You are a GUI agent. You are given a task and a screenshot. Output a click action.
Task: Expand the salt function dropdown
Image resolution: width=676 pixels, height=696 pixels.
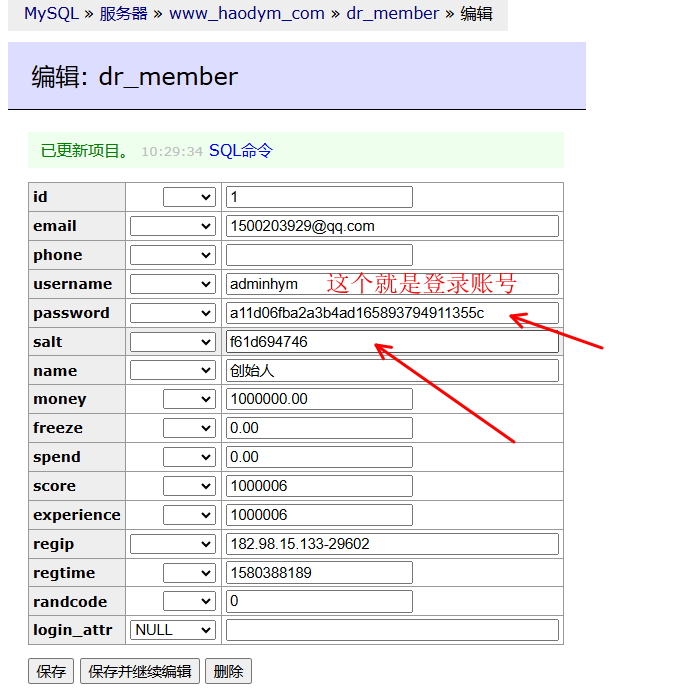(x=173, y=342)
